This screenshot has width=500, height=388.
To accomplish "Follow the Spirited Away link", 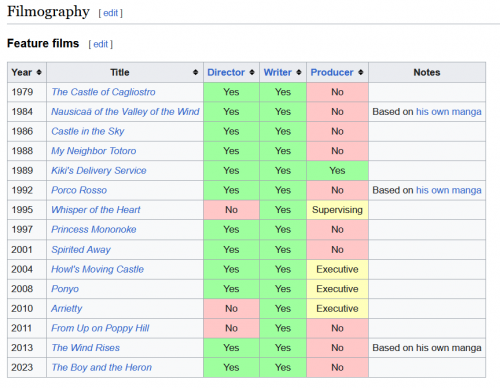I will click(81, 249).
